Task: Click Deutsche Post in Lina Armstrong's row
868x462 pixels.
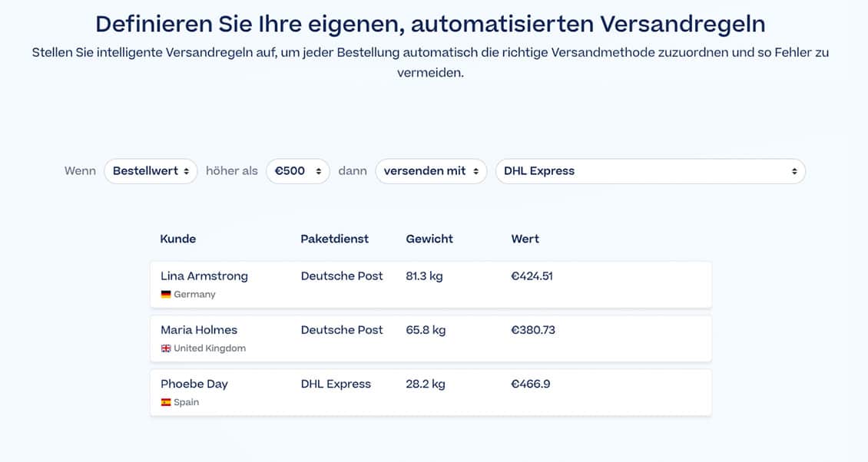Action: (342, 276)
